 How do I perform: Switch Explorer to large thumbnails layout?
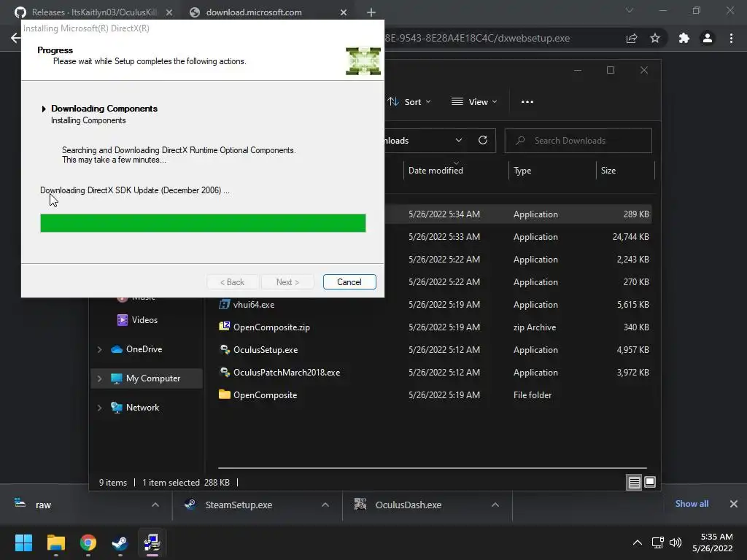(x=650, y=483)
